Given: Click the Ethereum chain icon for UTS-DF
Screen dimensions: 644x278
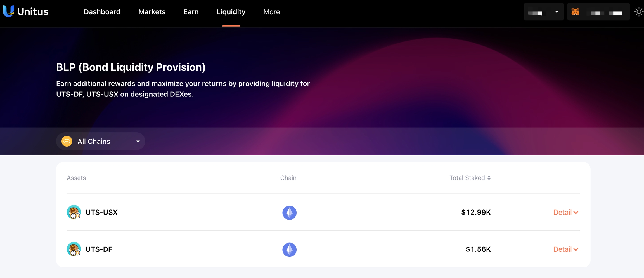Looking at the screenshot, I should coord(289,249).
